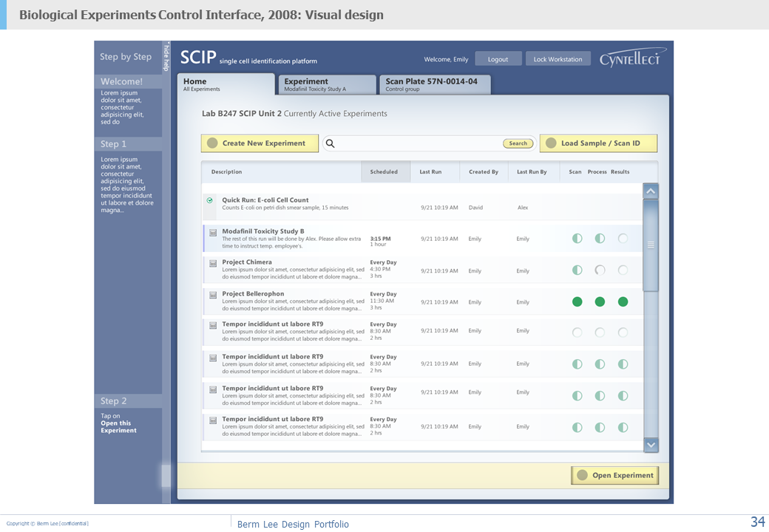Click the Logout button

(x=498, y=59)
